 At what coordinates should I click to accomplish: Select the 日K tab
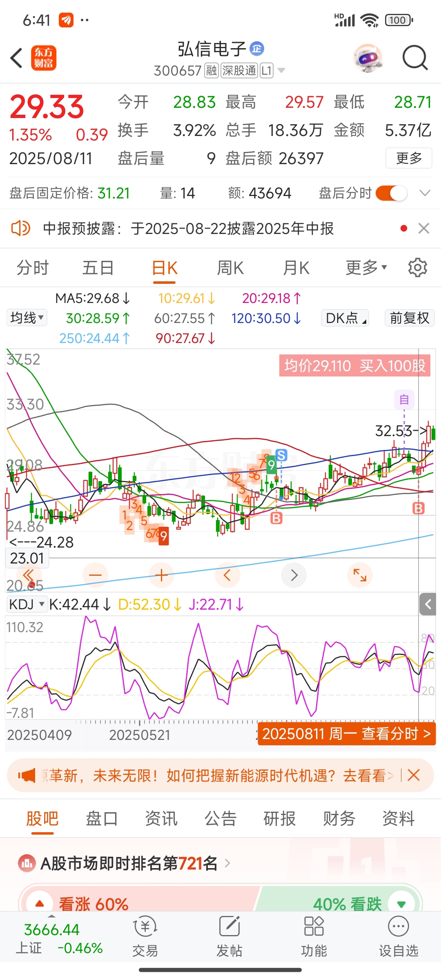point(165,268)
